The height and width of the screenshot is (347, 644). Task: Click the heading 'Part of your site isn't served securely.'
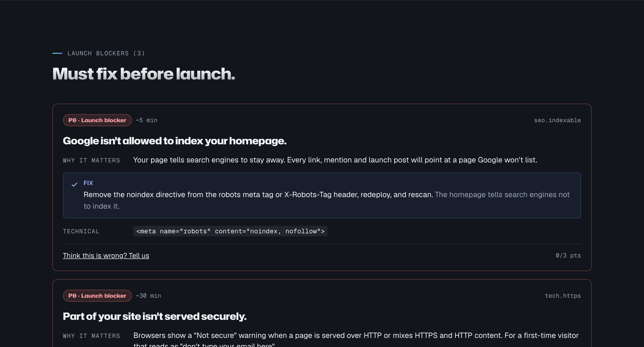155,316
